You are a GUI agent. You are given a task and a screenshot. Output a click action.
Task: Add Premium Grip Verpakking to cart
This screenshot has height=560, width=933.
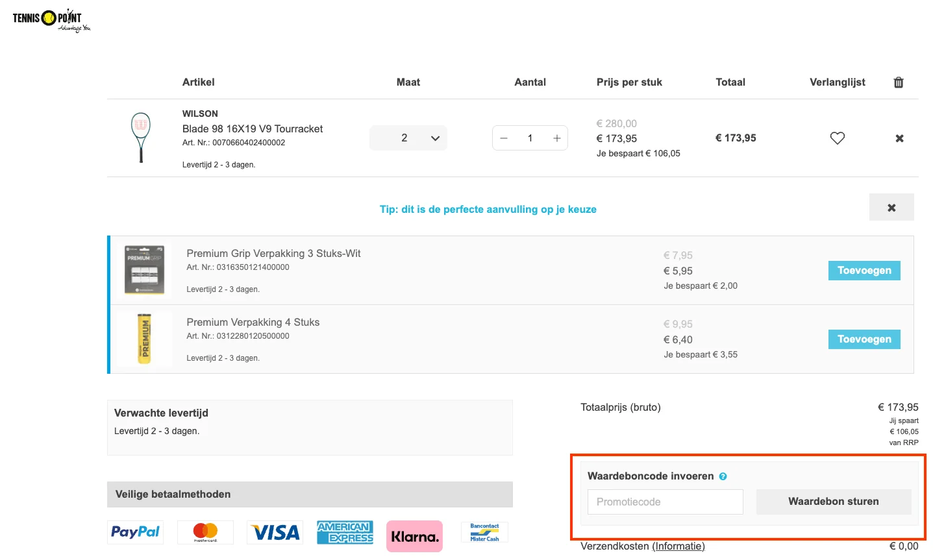(x=864, y=271)
